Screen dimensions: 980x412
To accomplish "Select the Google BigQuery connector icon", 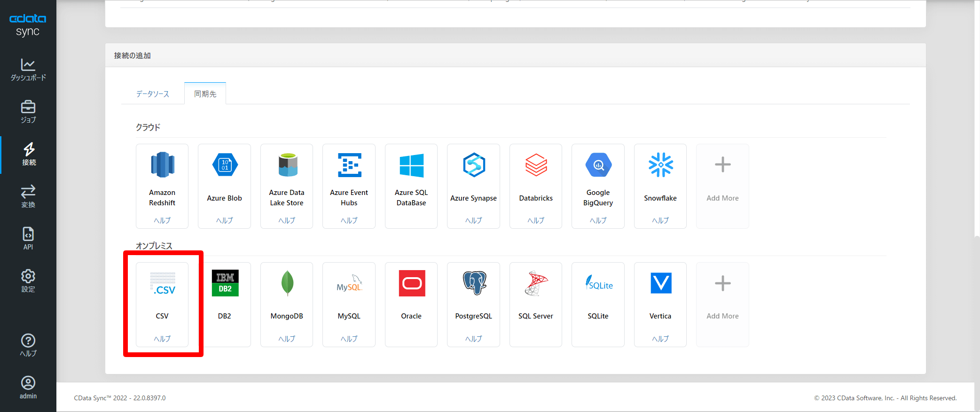I will pos(598,165).
